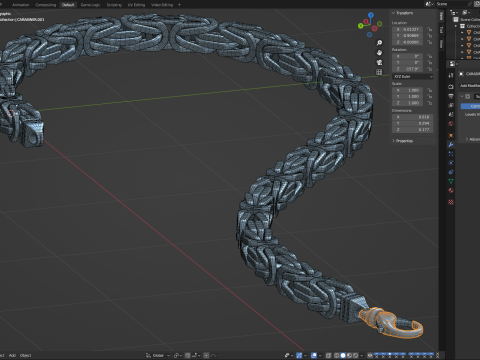Select solid viewport shading mode

tap(343, 355)
